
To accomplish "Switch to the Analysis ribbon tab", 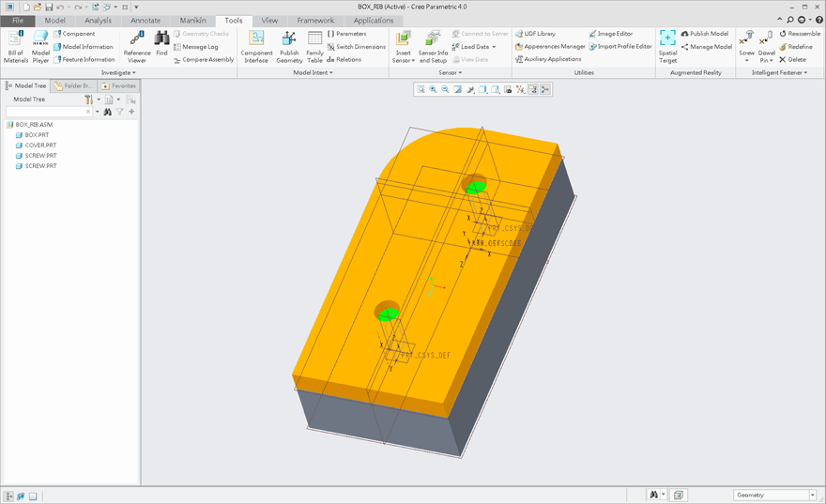I will point(98,21).
